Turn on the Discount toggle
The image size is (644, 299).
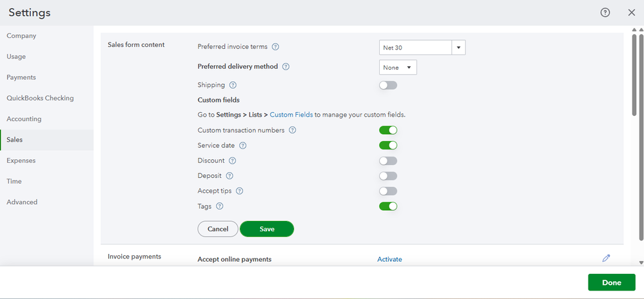tap(388, 160)
